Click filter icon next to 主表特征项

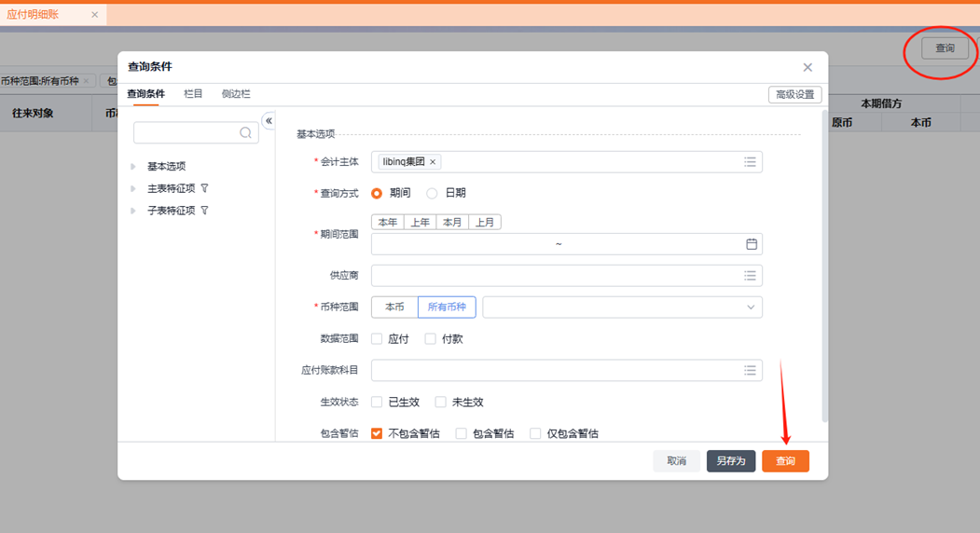coord(204,188)
